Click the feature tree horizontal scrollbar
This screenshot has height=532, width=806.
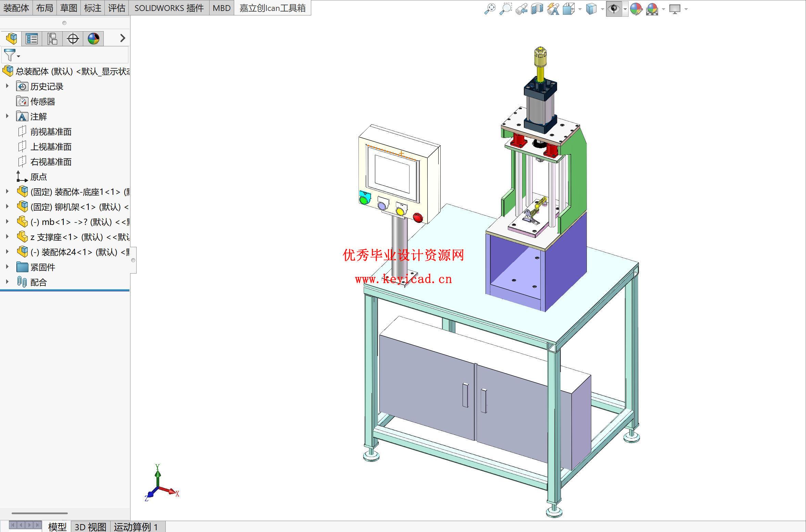[x=39, y=513]
